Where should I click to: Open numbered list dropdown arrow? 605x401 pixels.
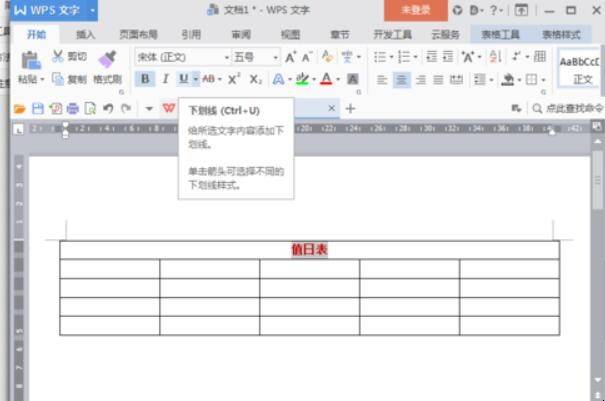click(416, 57)
